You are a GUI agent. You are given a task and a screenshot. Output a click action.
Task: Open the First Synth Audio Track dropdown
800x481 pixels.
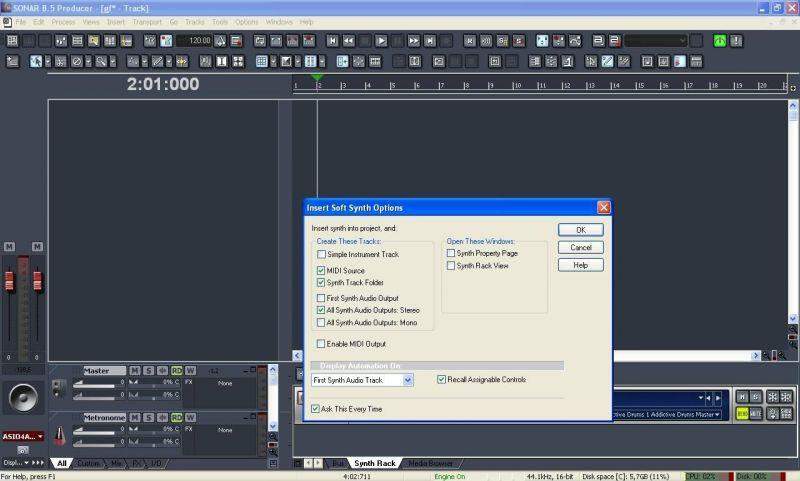pos(407,380)
